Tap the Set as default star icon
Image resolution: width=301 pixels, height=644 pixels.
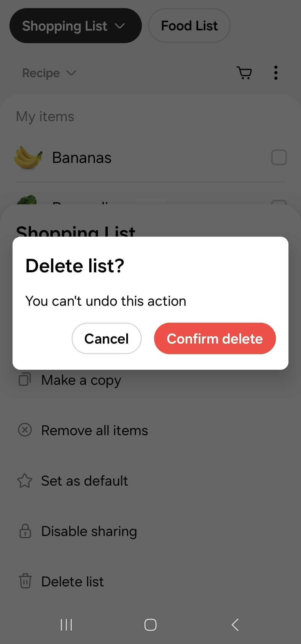click(25, 481)
